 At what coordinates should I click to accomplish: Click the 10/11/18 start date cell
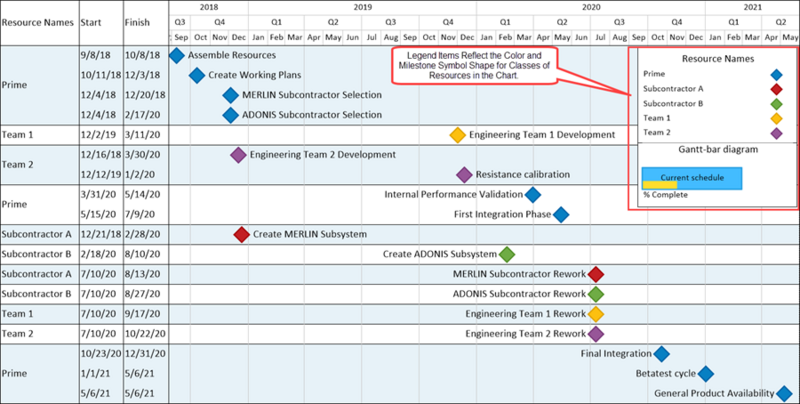coord(101,75)
